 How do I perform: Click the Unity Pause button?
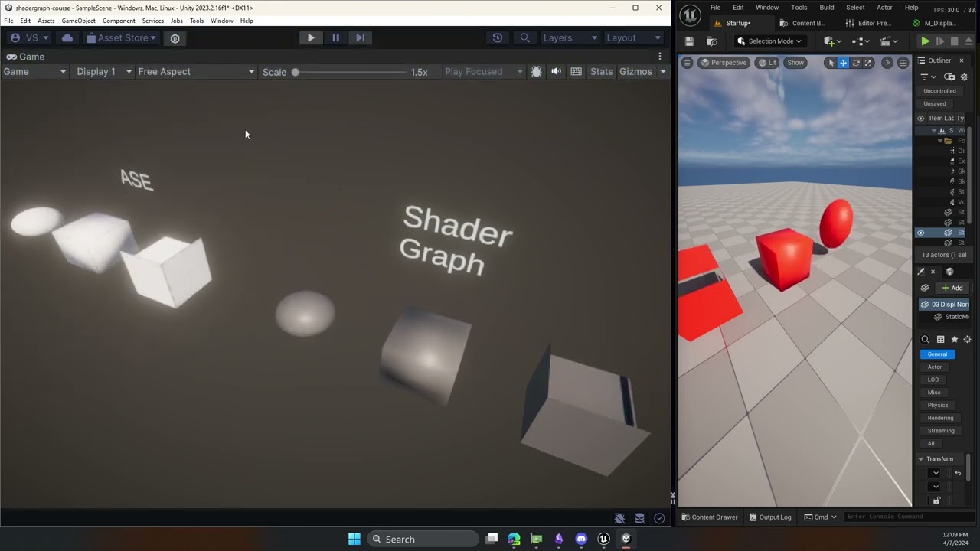[335, 37]
